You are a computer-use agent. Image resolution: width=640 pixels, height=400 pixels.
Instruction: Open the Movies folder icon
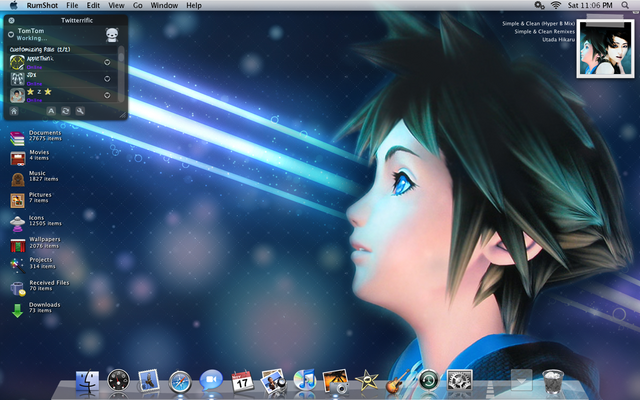click(18, 158)
